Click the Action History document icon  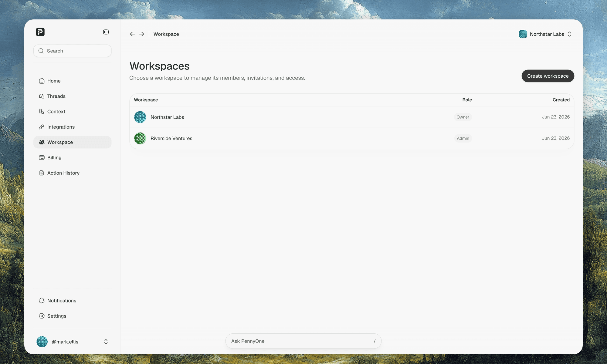tap(42, 173)
